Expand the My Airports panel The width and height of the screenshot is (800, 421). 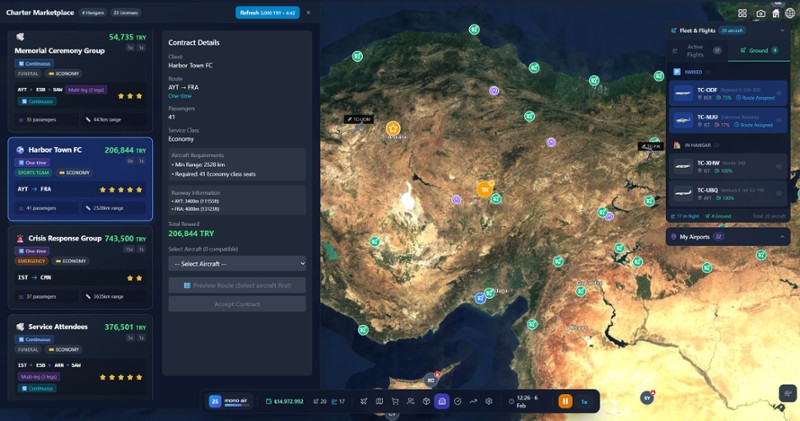782,236
